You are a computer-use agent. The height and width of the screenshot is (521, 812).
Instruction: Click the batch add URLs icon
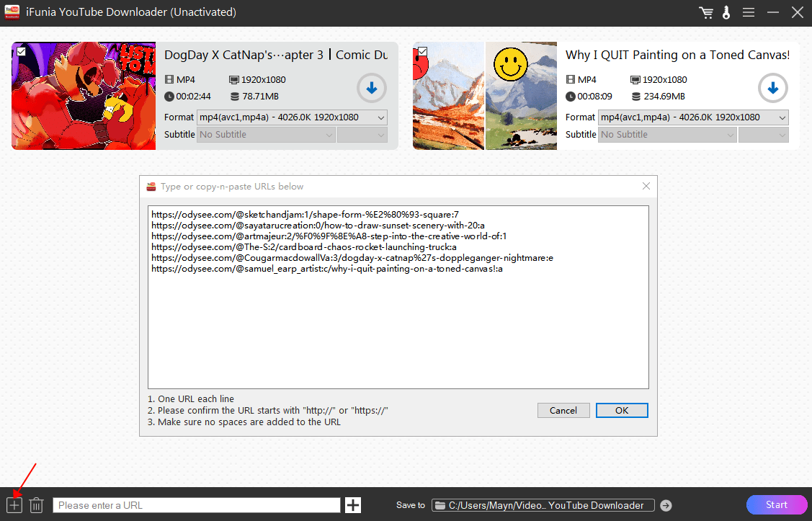click(14, 505)
